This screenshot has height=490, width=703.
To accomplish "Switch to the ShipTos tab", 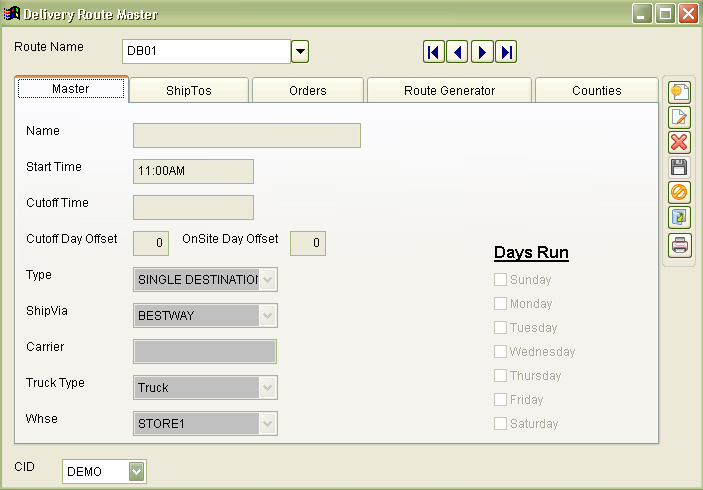I will [189, 91].
